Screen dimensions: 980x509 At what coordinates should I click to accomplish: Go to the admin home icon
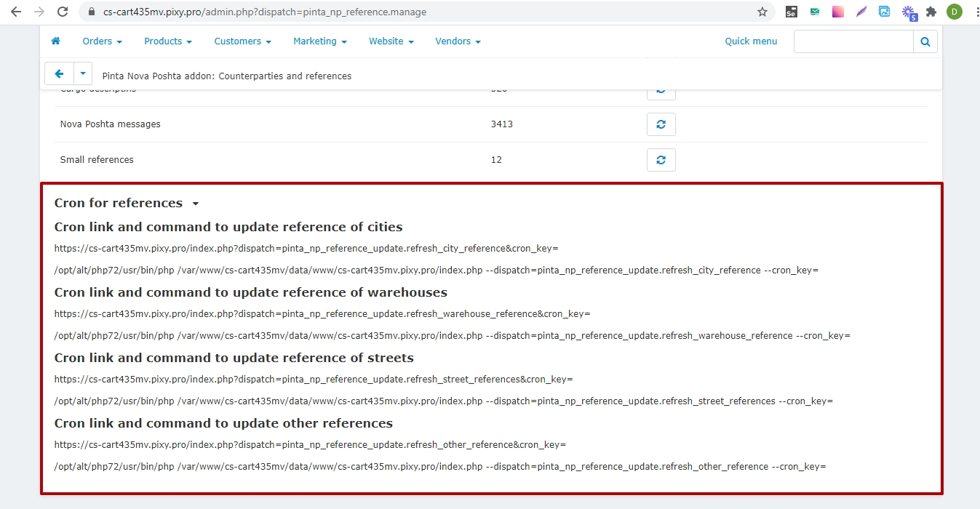point(55,41)
